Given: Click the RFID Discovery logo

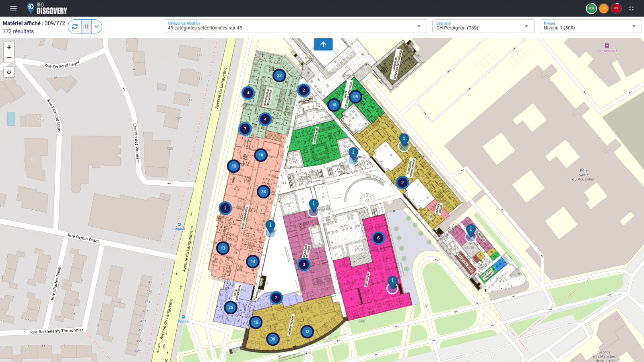Looking at the screenshot, I should [47, 8].
